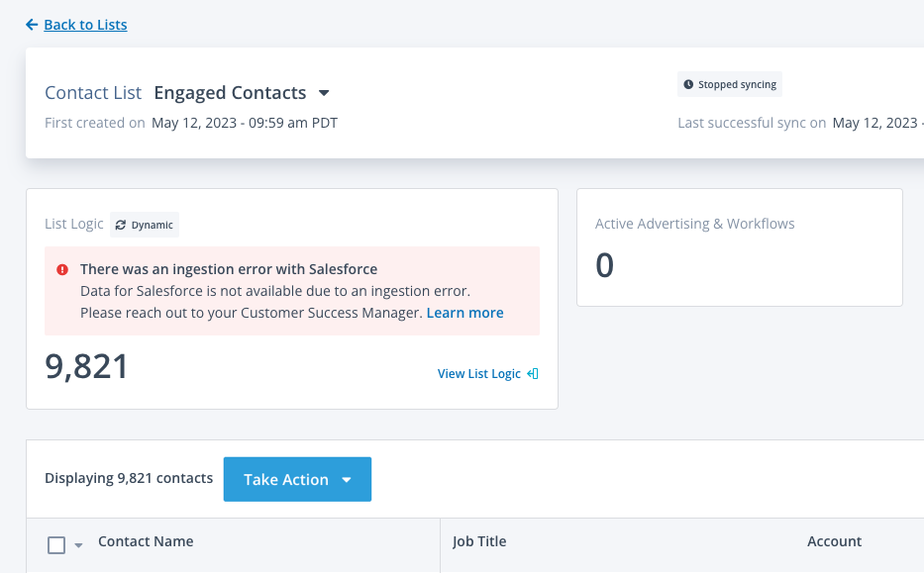Toggle the select all contacts checkbox
The image size is (924, 573).
56,545
